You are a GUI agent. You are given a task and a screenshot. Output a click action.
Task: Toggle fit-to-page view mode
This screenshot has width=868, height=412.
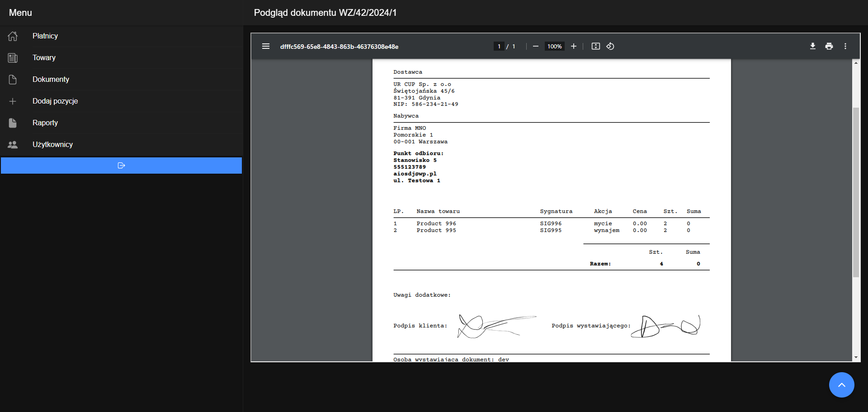pyautogui.click(x=595, y=46)
